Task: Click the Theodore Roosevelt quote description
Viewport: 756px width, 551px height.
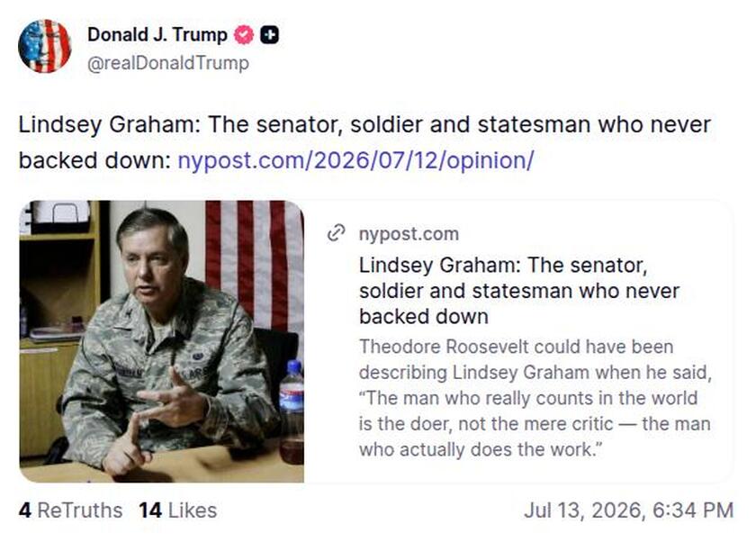Action: pyautogui.click(x=535, y=398)
